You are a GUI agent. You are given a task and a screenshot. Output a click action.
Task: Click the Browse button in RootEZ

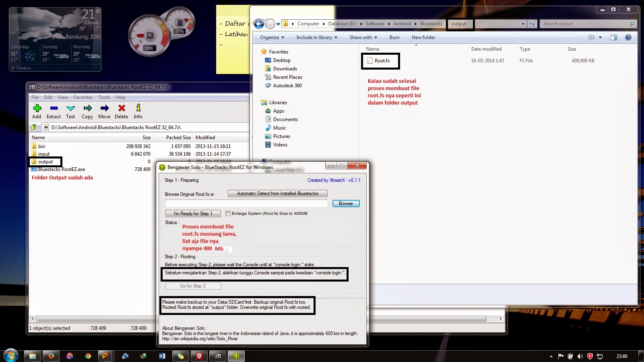click(346, 204)
